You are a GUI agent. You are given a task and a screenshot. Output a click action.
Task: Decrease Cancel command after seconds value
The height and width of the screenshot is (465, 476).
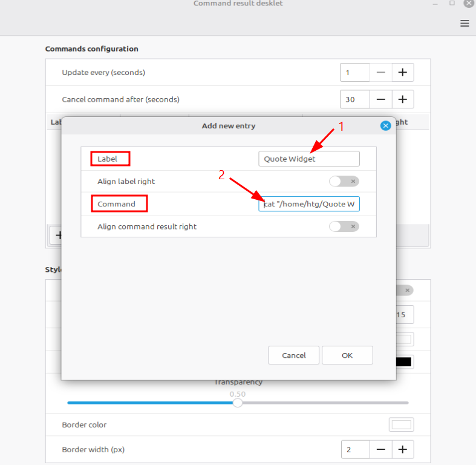pos(380,99)
